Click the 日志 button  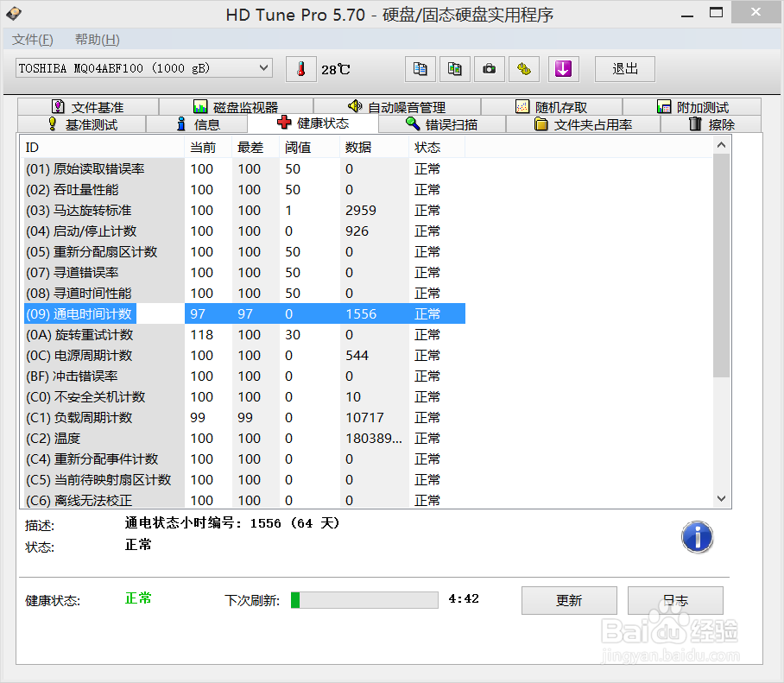tap(675, 600)
